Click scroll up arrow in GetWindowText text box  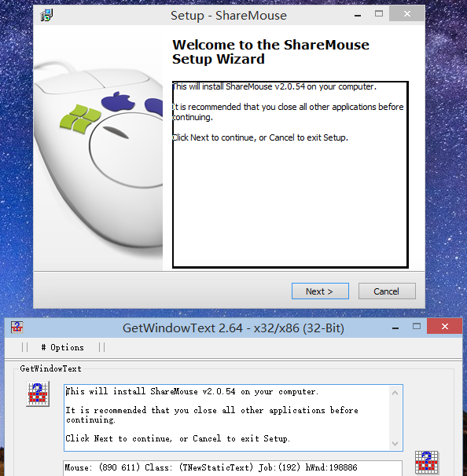[x=395, y=393]
